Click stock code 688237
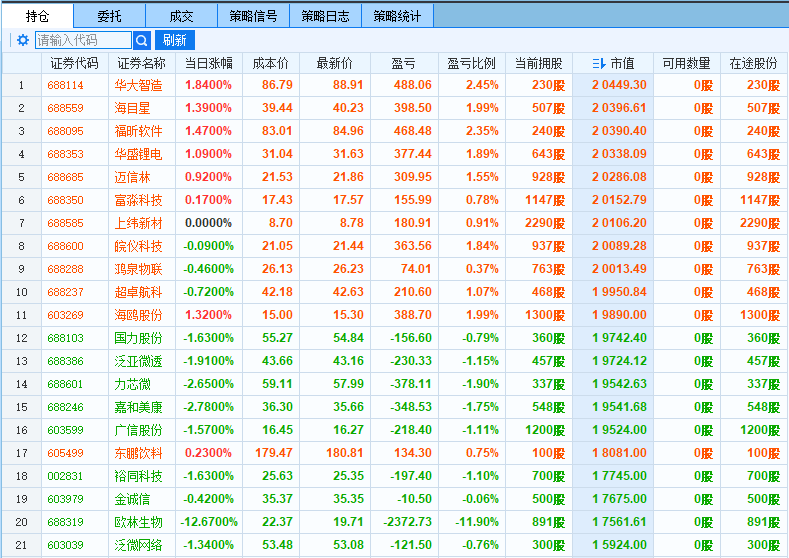789x558 pixels. coord(65,292)
